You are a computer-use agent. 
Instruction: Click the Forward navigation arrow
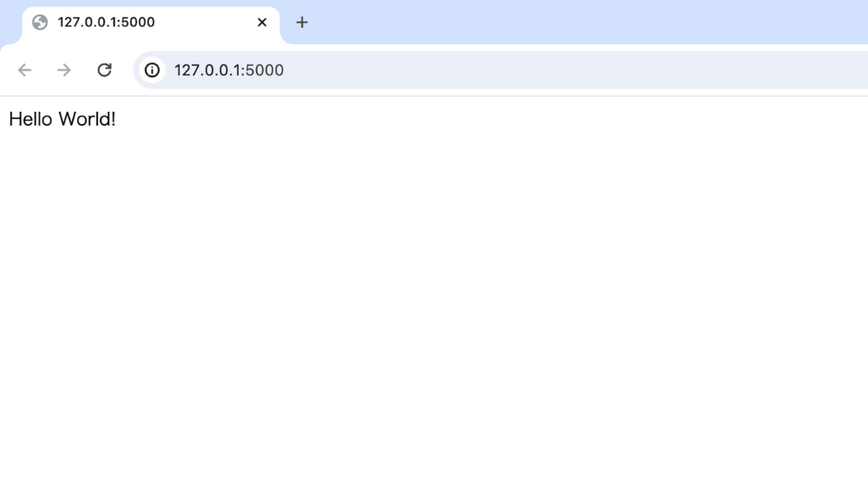pyautogui.click(x=64, y=69)
